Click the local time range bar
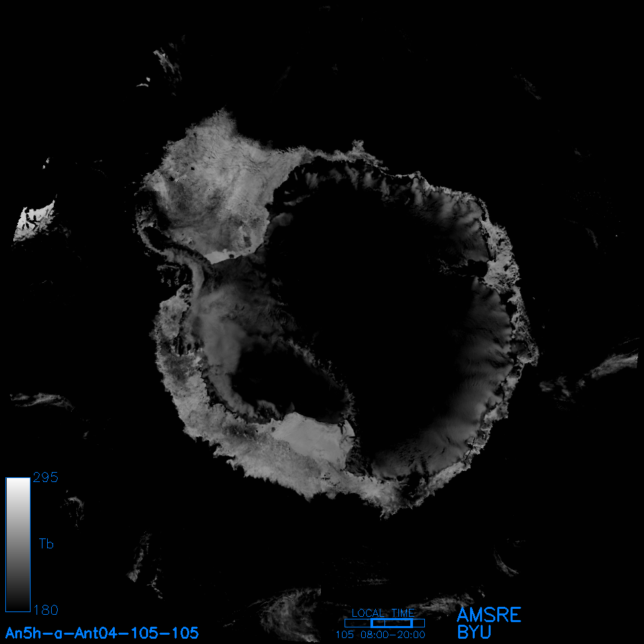 coord(384,623)
